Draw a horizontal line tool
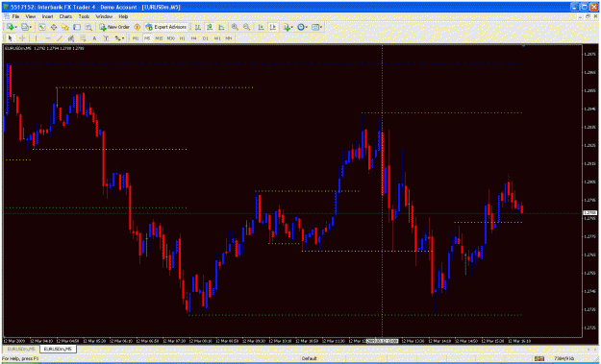601x364 pixels. [48, 38]
